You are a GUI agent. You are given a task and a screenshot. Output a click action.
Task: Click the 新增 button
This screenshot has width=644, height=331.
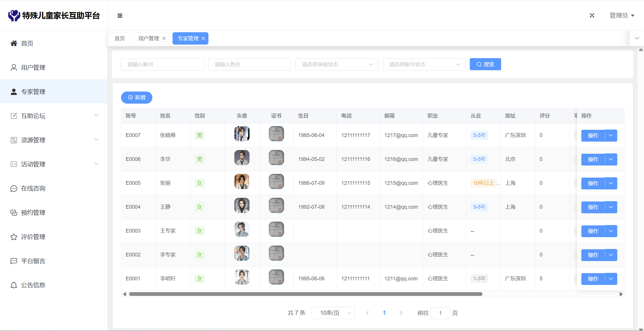click(x=137, y=98)
